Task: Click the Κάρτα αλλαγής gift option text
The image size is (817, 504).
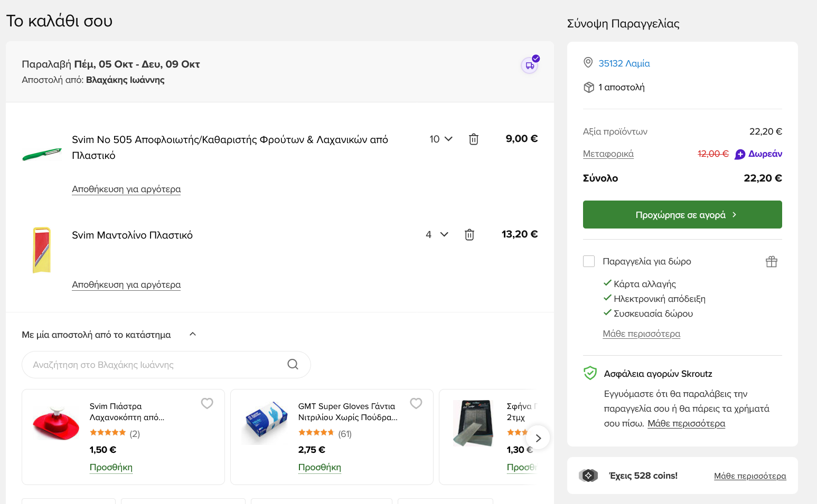Action: [x=645, y=284]
